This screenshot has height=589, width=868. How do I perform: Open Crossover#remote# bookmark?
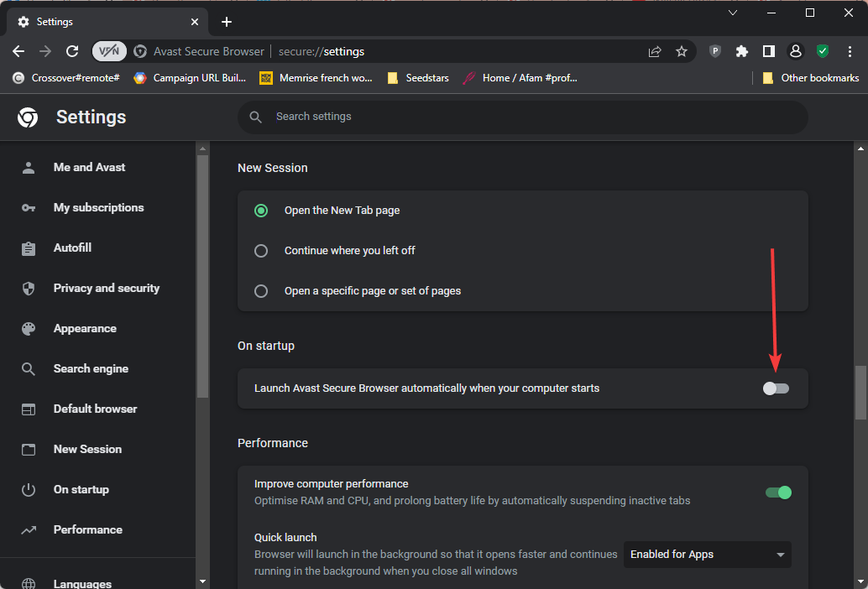click(65, 78)
